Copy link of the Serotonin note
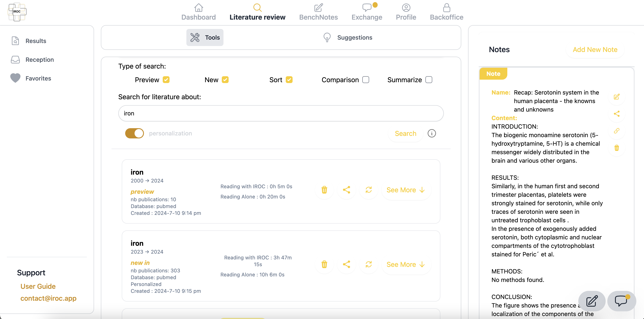Screen dimensions: 644x319 click(616, 131)
